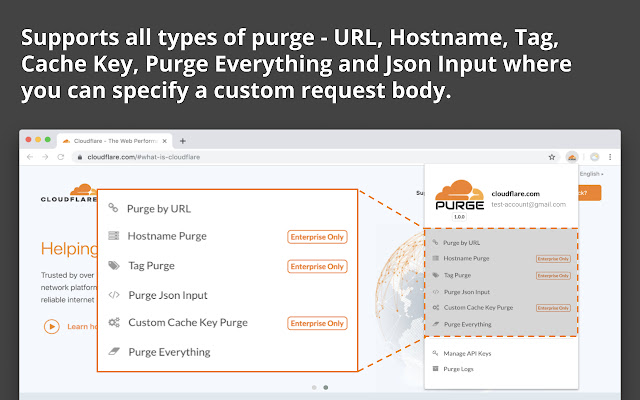Choose Custom Cache Key Purge in the popup
This screenshot has width=640, height=400.
478,308
